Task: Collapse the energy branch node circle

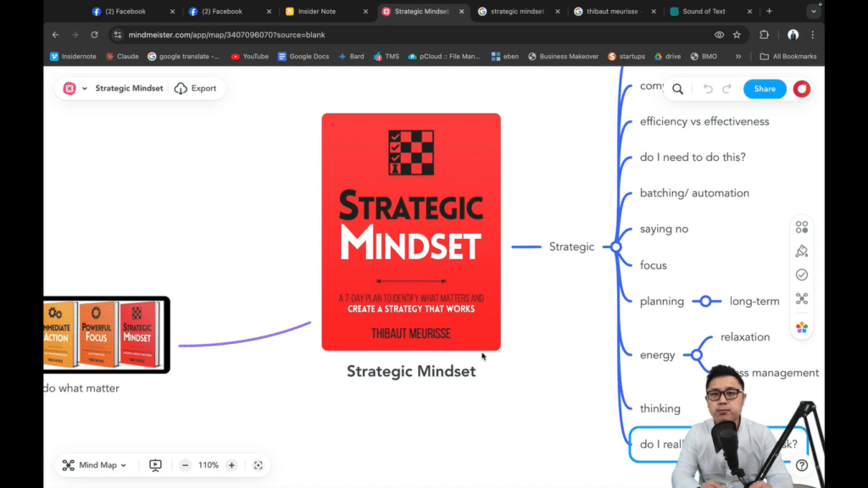Action: pyautogui.click(x=697, y=355)
